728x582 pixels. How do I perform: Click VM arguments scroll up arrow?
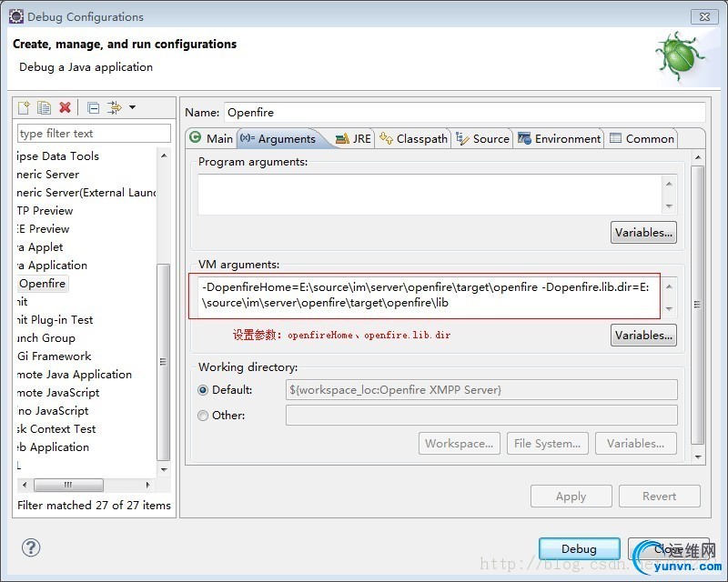(669, 286)
